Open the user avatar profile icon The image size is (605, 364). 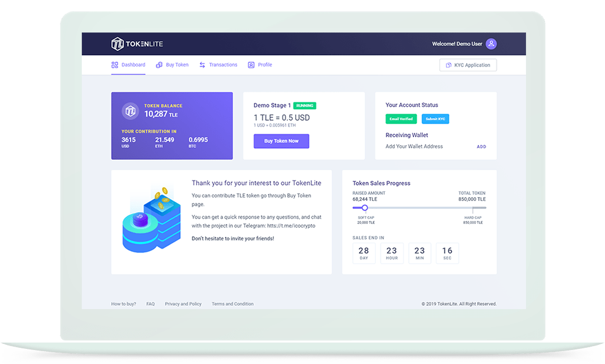pyautogui.click(x=491, y=44)
